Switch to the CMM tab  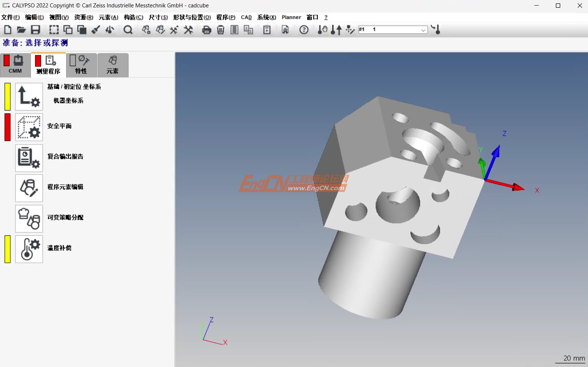pyautogui.click(x=15, y=65)
